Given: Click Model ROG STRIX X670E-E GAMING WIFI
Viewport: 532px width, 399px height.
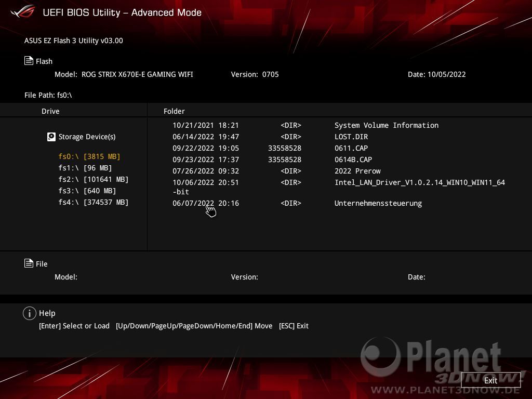Looking at the screenshot, I should (x=124, y=74).
